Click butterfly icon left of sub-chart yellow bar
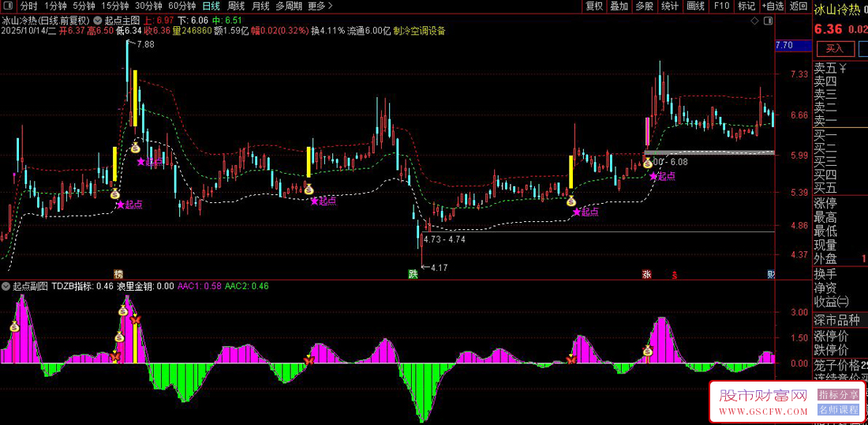This screenshot has height=425, width=868. (x=115, y=357)
